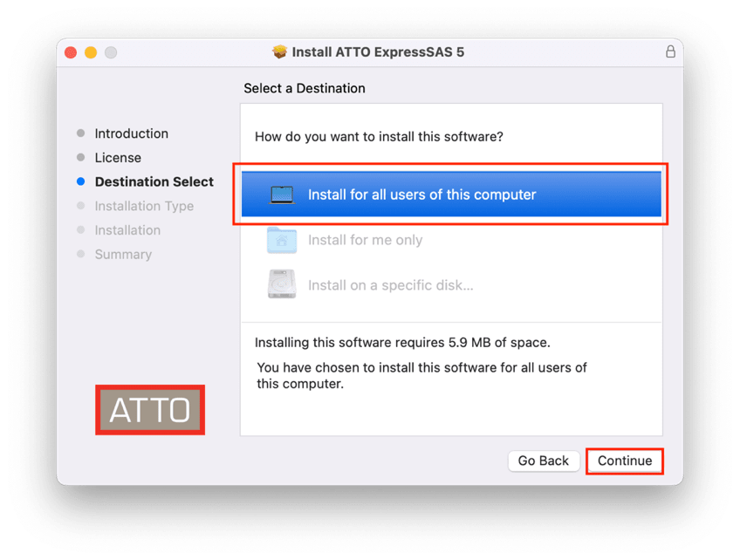740x560 pixels.
Task: Choose Install on a specific disk option
Action: coord(390,285)
